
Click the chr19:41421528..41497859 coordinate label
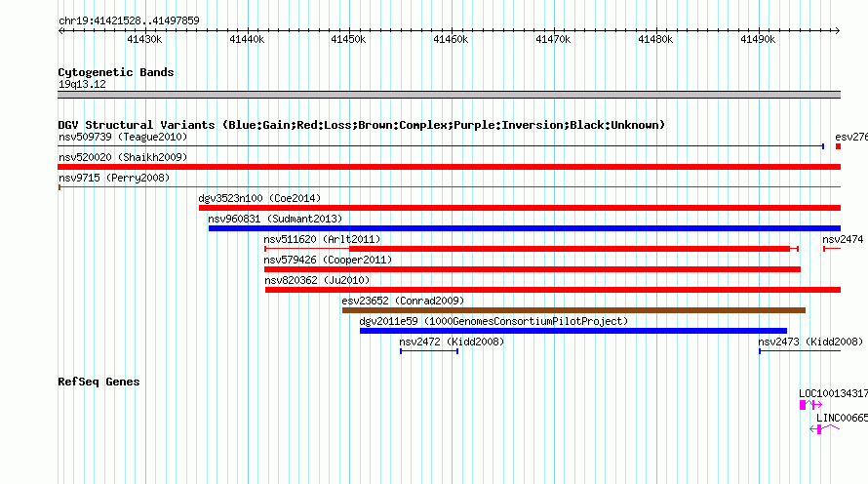click(x=129, y=21)
